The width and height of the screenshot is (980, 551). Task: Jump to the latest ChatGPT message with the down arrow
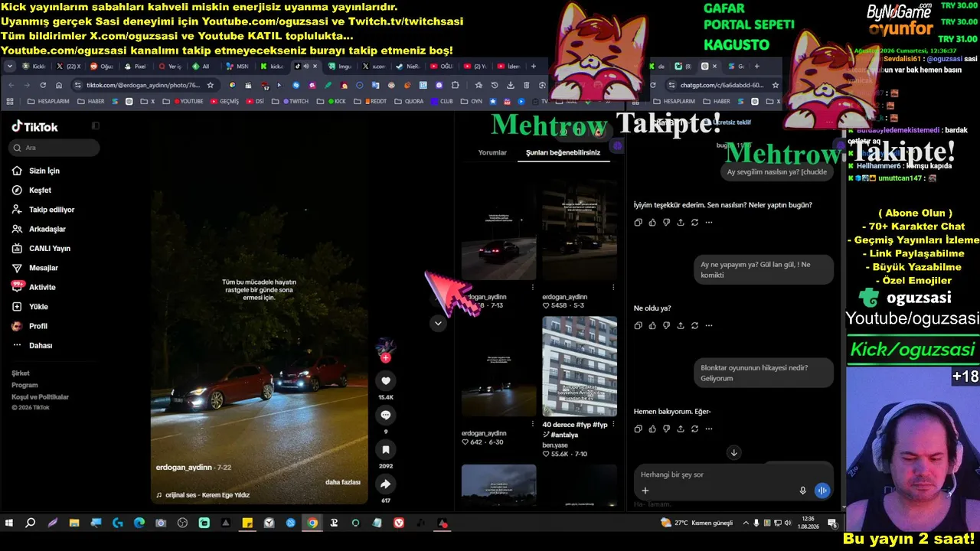click(733, 452)
